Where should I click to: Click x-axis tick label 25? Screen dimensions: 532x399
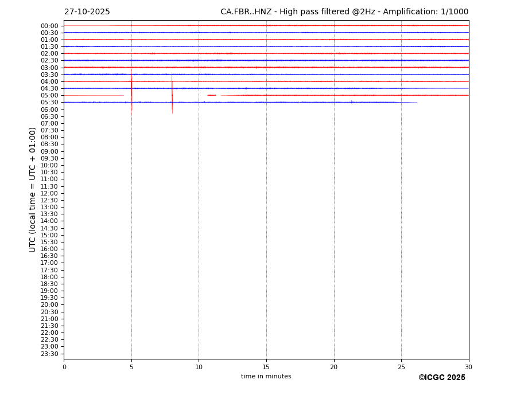(x=401, y=367)
